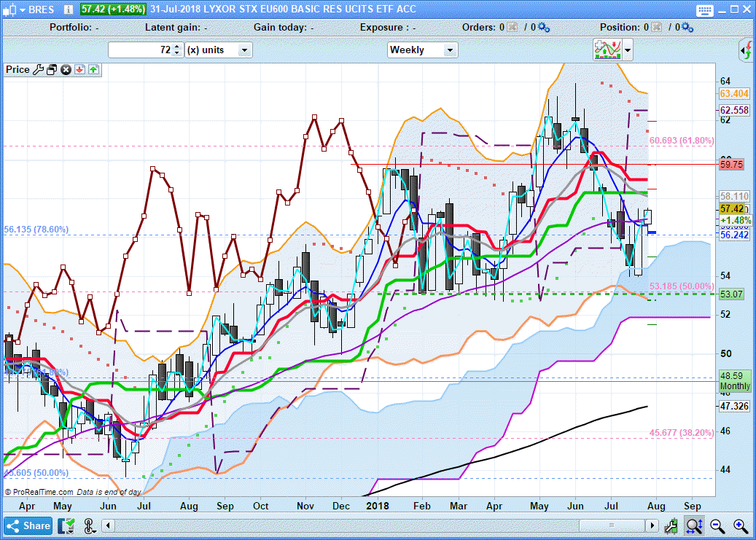756x540 pixels.
Task: Close position using grey X beside Position
Action: [x=656, y=28]
